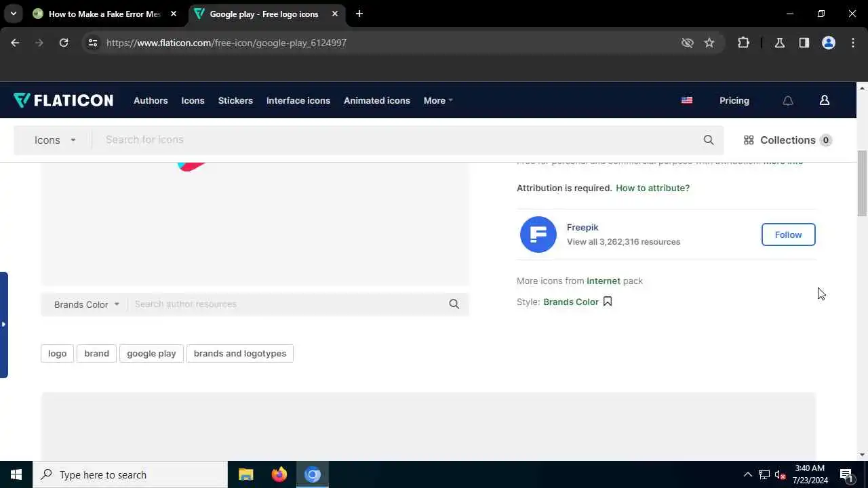868x488 pixels.
Task: Click View all 3,262,316 resources text
Action: coord(623,241)
